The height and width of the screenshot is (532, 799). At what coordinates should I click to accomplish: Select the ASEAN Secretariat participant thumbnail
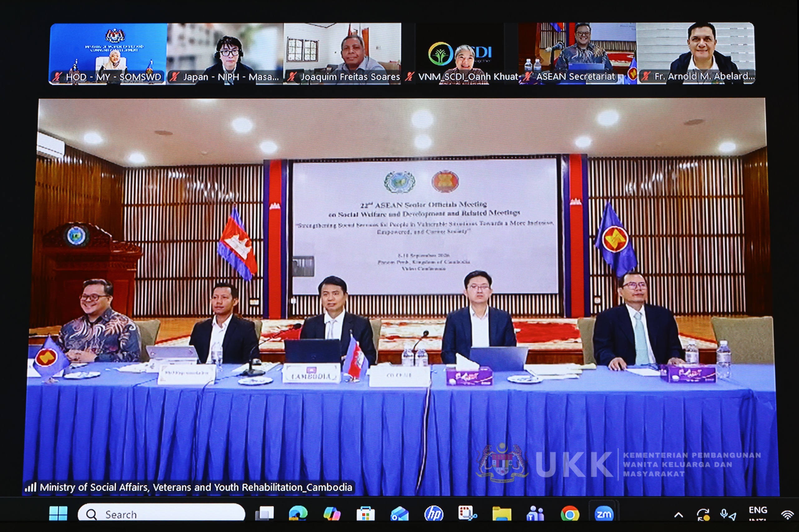coord(578,53)
